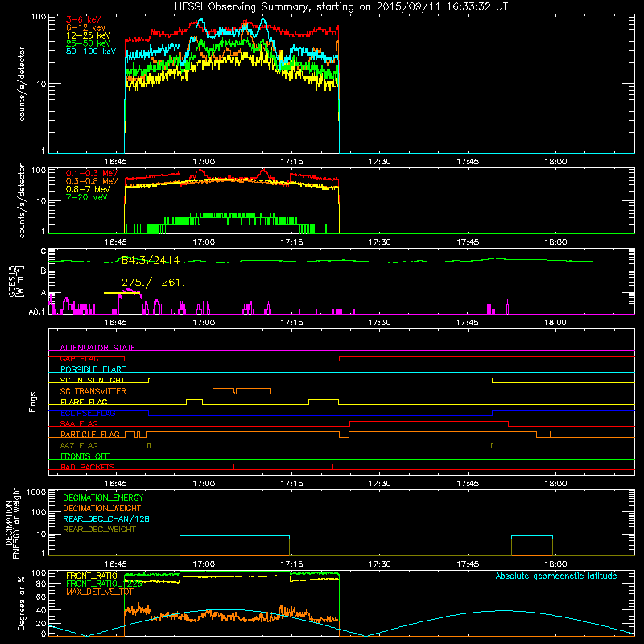The width and height of the screenshot is (644, 644).
Task: Click the first rear decimation block near 17:00
Action: pyautogui.click(x=234, y=546)
